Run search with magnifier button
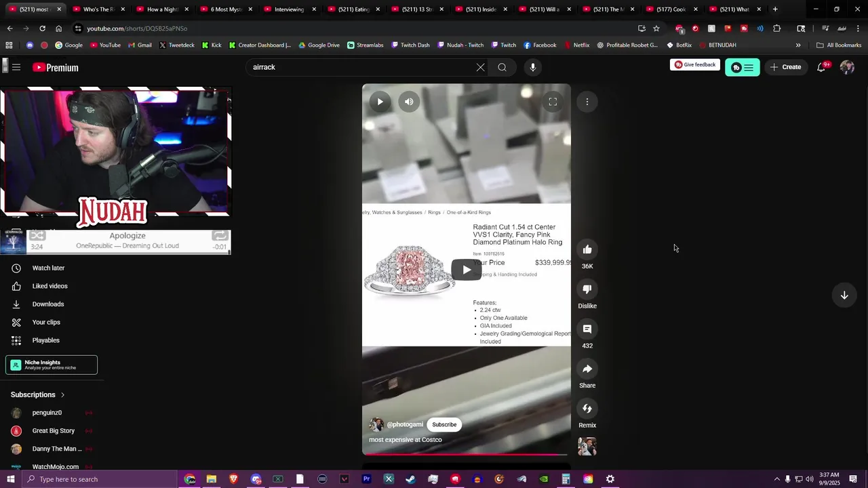The width and height of the screenshot is (868, 488). tap(502, 67)
